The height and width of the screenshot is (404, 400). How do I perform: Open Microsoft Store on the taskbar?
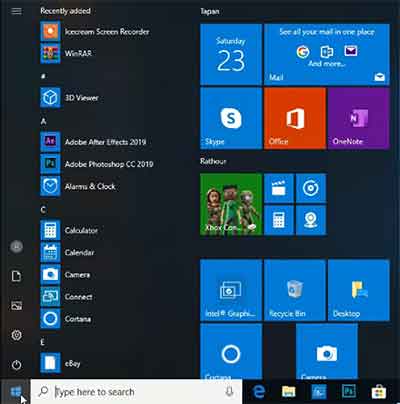tap(379, 392)
